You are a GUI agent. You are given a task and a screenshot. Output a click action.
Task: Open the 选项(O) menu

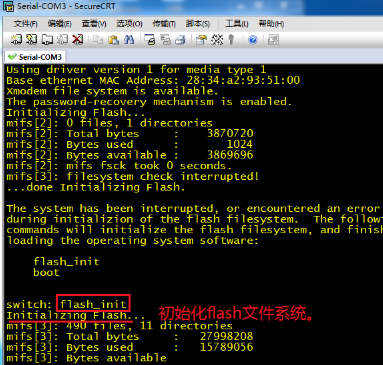(129, 24)
